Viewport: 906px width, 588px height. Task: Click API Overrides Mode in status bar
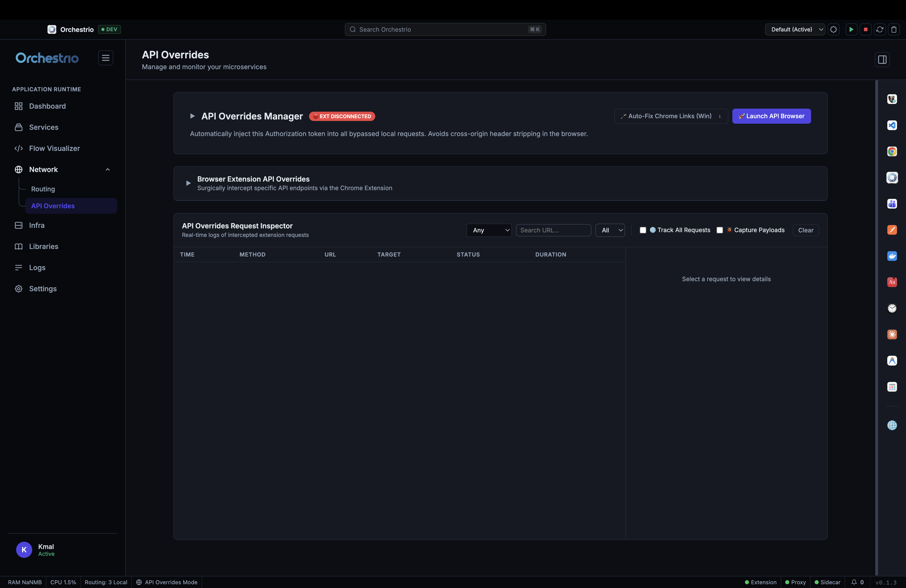pyautogui.click(x=167, y=582)
